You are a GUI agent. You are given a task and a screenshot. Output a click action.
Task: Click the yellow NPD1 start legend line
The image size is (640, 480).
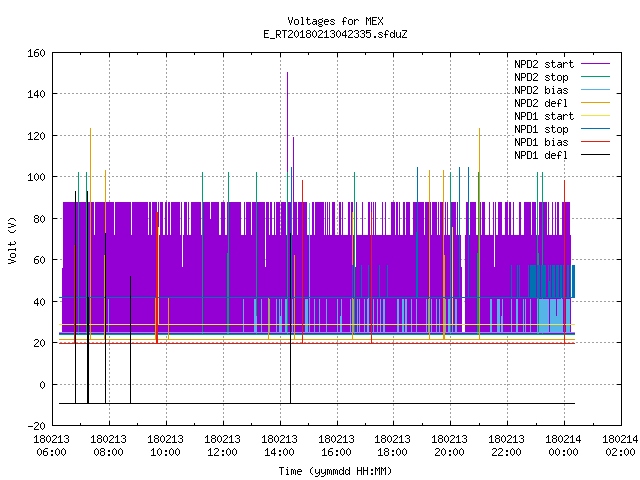click(595, 116)
